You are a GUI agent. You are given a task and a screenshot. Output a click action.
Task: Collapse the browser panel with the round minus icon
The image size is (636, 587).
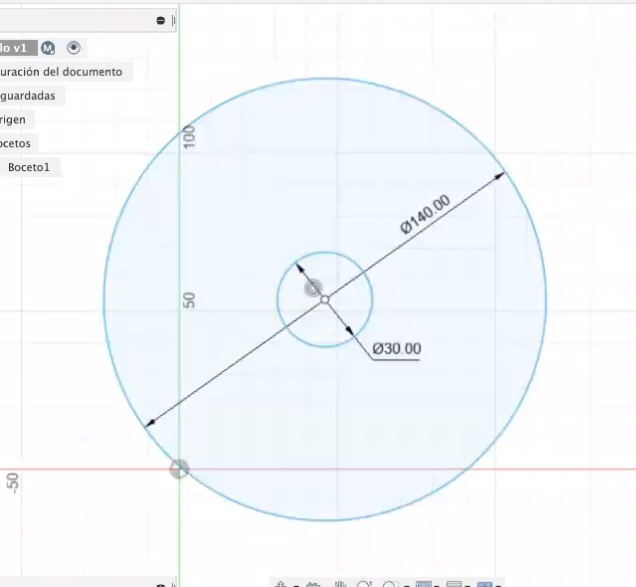(161, 20)
